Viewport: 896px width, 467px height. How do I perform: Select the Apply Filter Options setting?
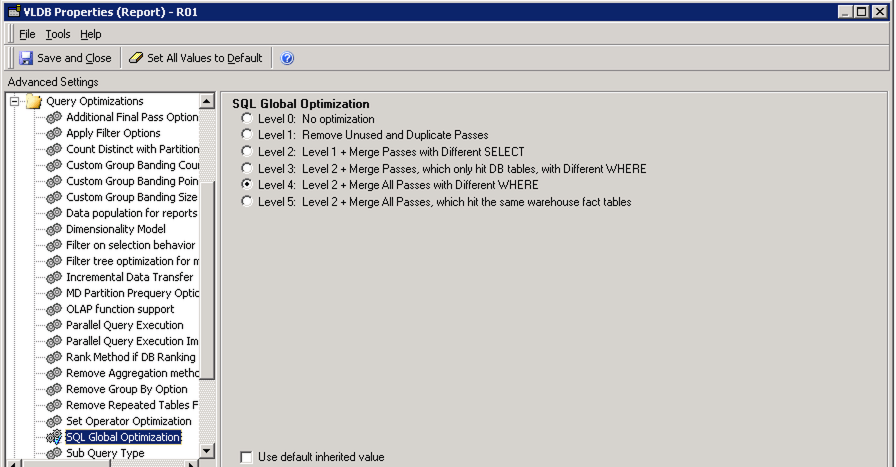[x=113, y=133]
